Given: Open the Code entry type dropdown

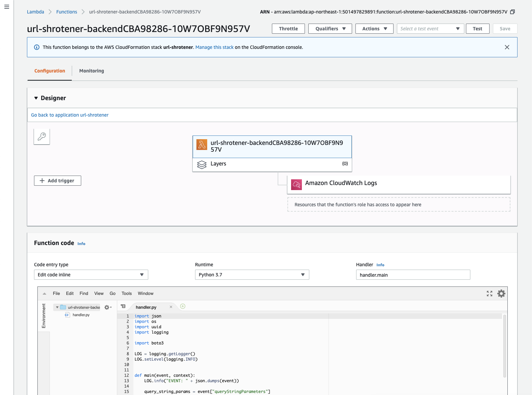Looking at the screenshot, I should tap(91, 275).
